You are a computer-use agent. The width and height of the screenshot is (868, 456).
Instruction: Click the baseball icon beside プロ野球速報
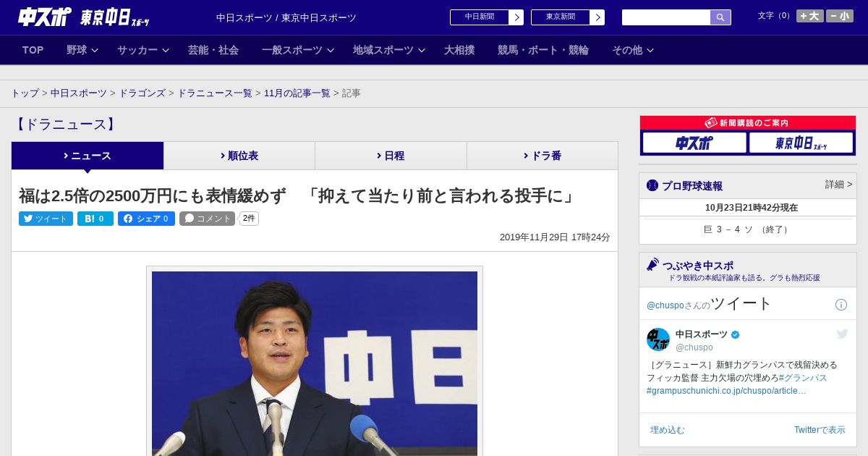point(652,186)
